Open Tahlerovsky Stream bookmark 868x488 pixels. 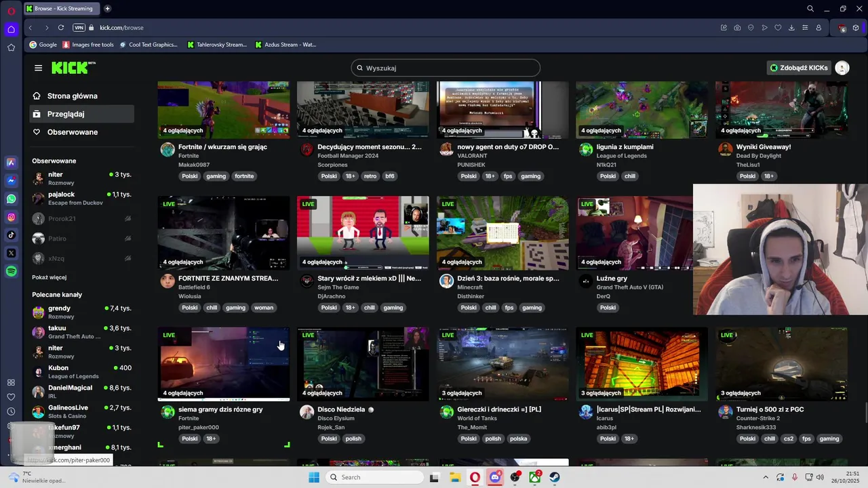[217, 45]
